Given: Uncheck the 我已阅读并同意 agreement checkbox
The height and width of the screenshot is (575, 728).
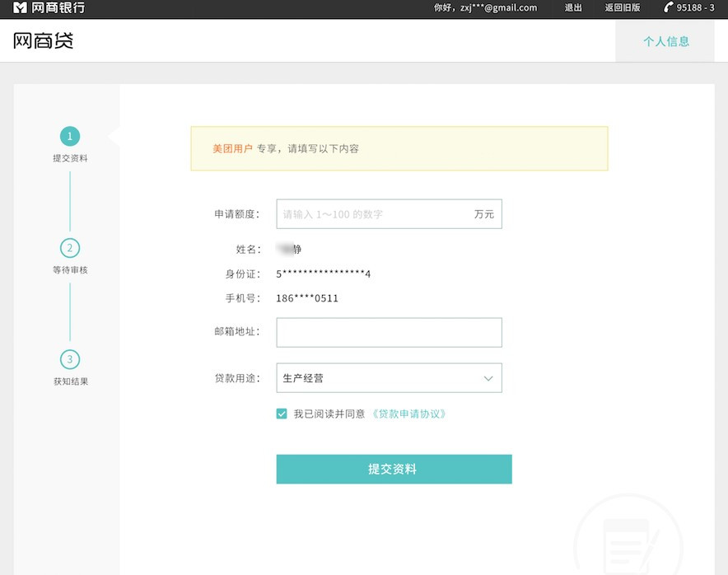Looking at the screenshot, I should tap(282, 414).
